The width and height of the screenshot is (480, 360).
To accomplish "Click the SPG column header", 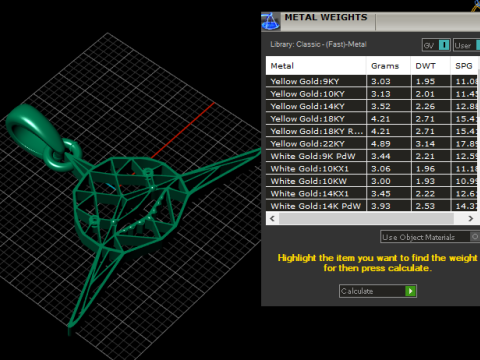I will click(x=465, y=66).
